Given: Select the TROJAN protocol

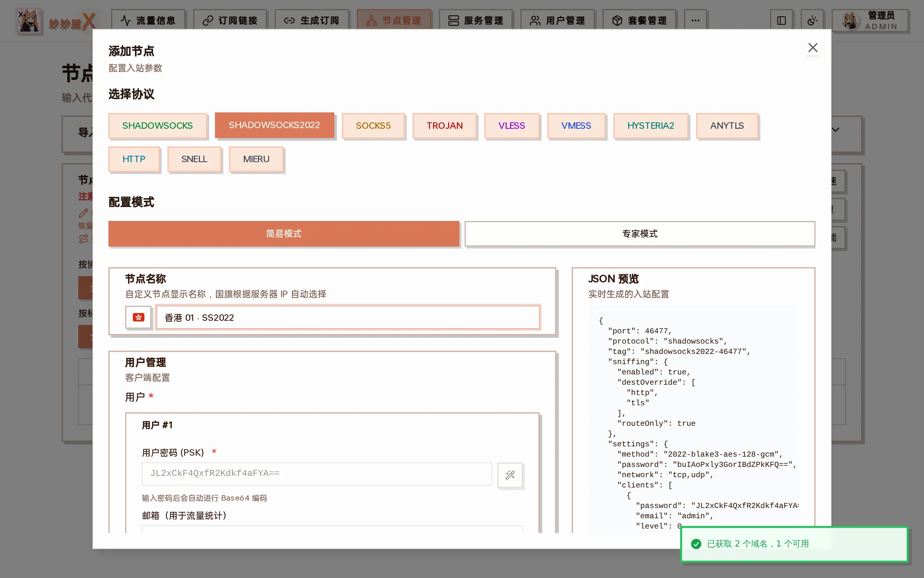Looking at the screenshot, I should (444, 126).
